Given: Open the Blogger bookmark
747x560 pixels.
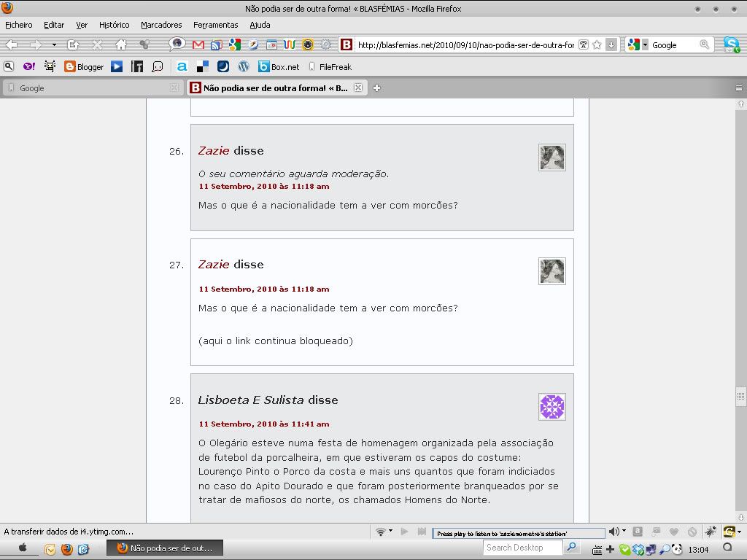Looking at the screenshot, I should [x=84, y=66].
